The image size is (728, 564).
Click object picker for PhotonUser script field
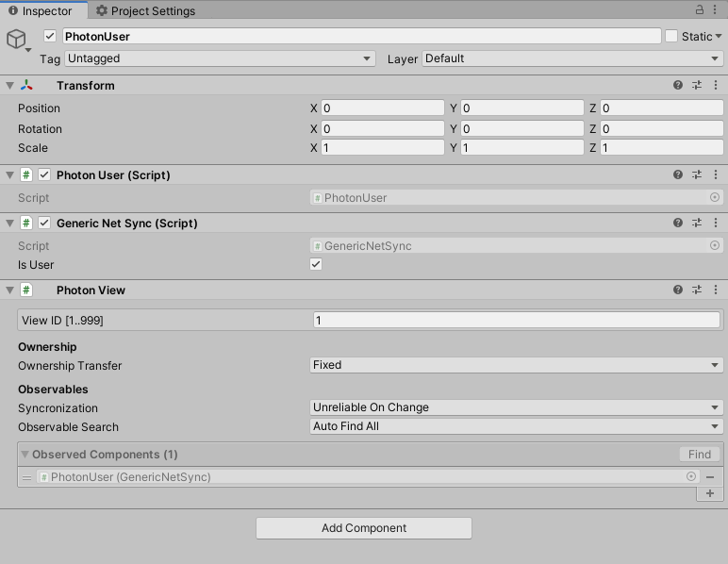pyautogui.click(x=715, y=197)
